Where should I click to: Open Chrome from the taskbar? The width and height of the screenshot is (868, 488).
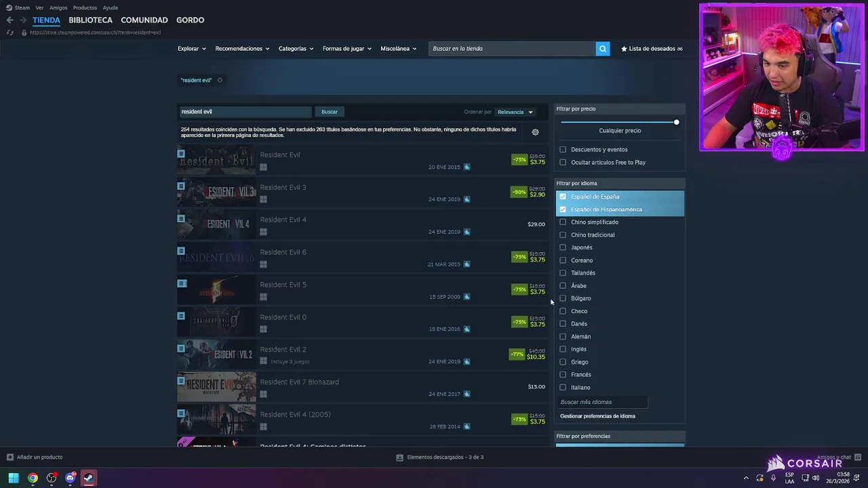(33, 478)
